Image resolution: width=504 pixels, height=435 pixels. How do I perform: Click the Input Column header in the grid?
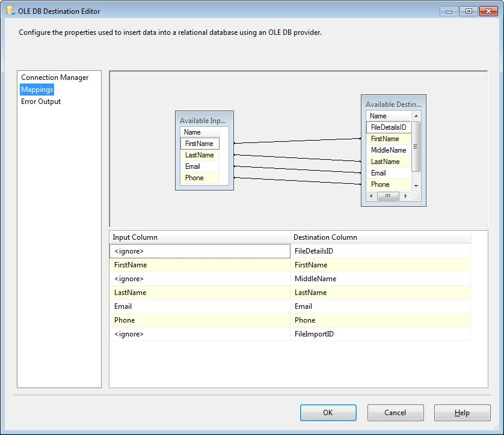[200, 237]
